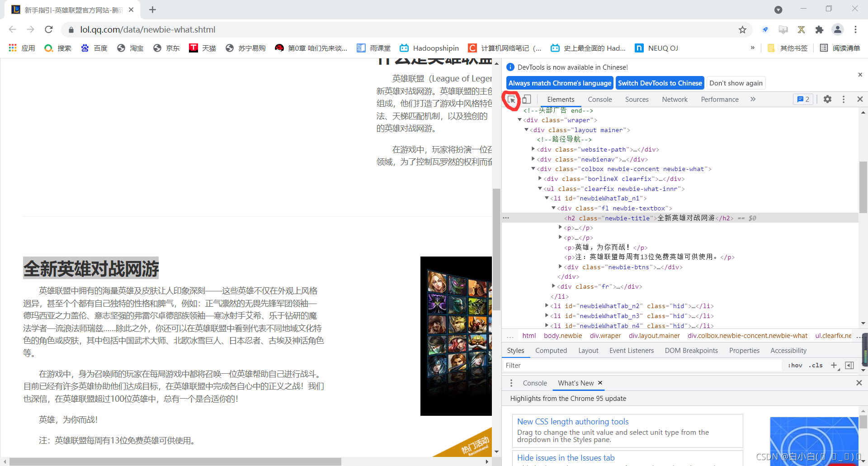
Task: Click Switch DevTools to Chinese
Action: (660, 83)
